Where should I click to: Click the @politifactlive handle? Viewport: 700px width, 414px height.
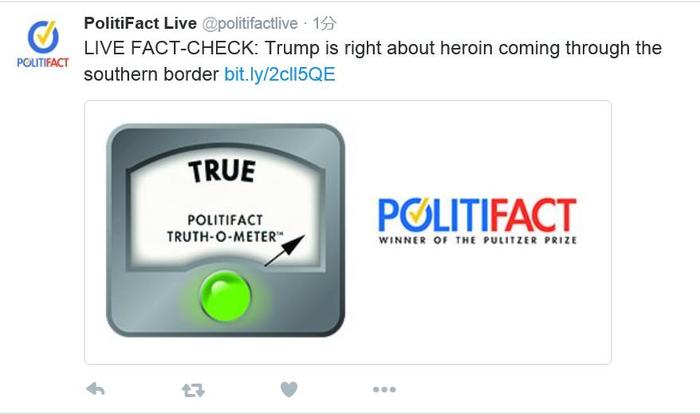250,23
